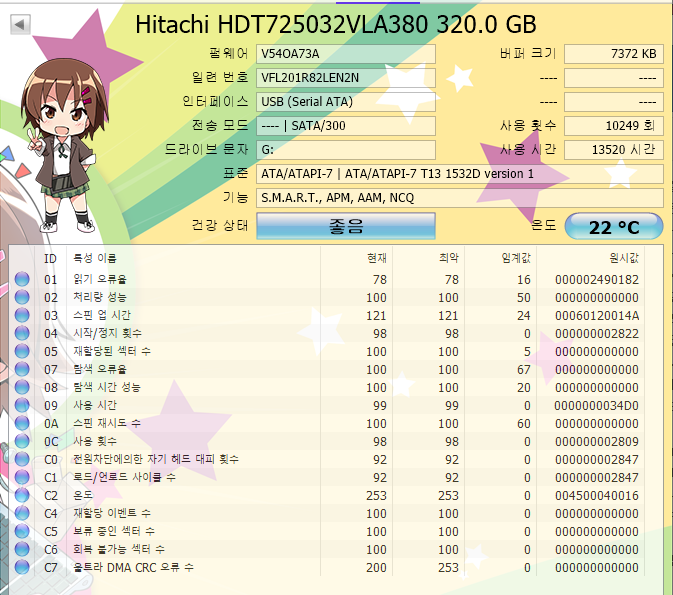
Task: Click status orb for row C4 재할당 이벤트 수
Action: [22, 514]
